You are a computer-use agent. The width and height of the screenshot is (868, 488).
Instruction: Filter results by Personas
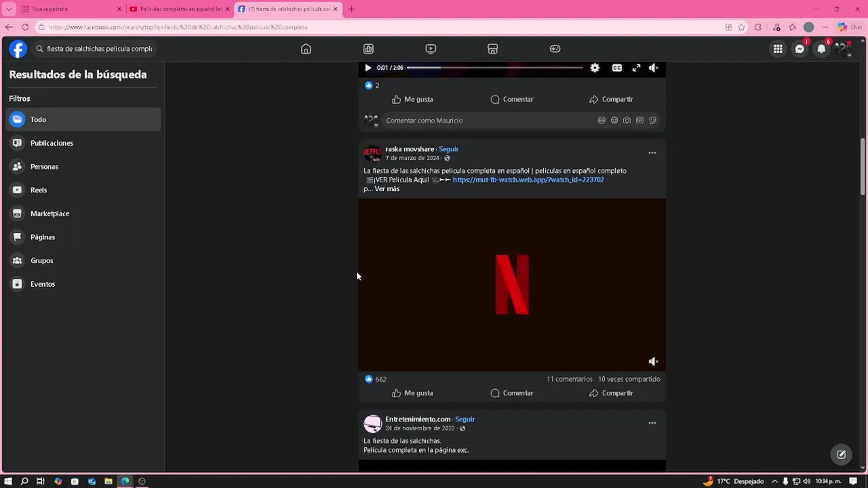[84, 167]
